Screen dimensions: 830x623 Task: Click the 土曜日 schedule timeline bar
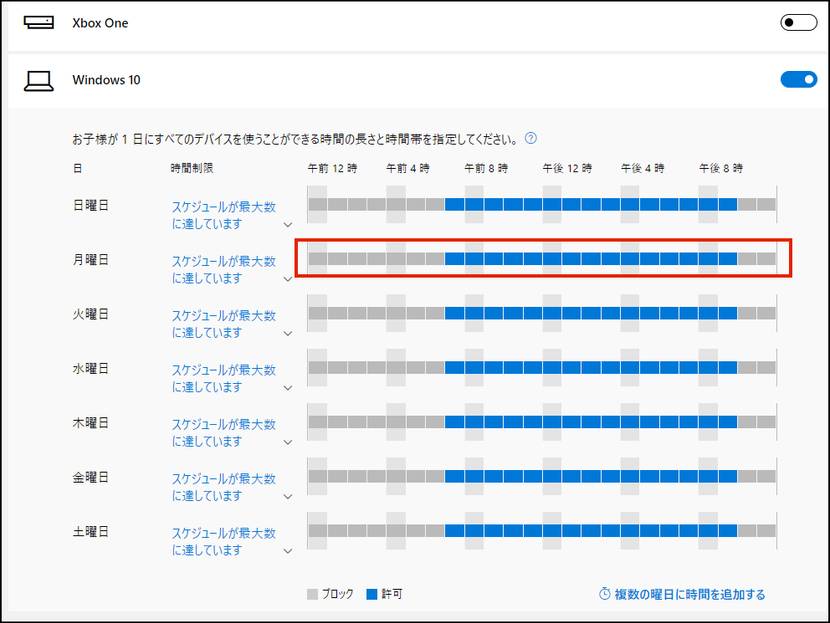pyautogui.click(x=542, y=531)
